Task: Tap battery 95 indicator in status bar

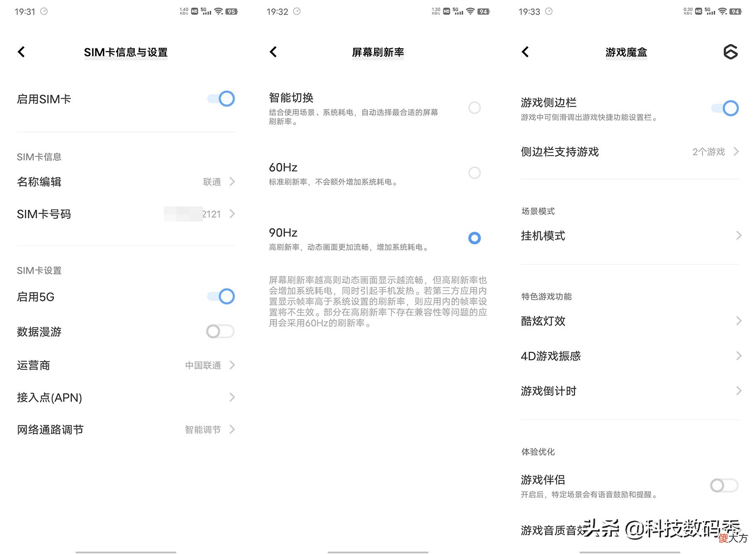Action: [x=231, y=11]
